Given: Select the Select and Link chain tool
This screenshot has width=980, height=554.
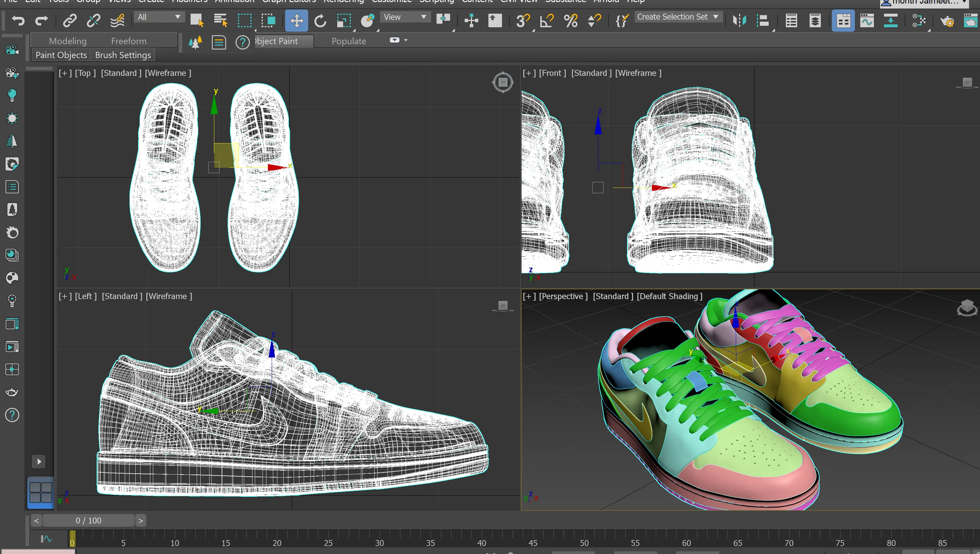Looking at the screenshot, I should 70,20.
